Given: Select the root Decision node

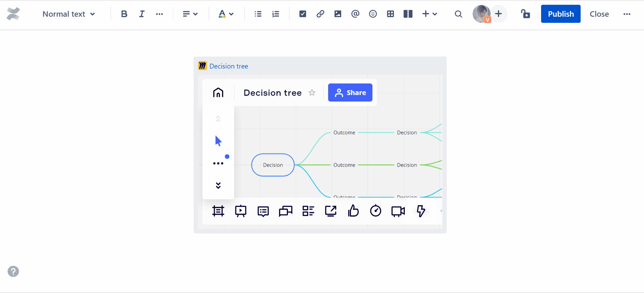Looking at the screenshot, I should tap(273, 165).
